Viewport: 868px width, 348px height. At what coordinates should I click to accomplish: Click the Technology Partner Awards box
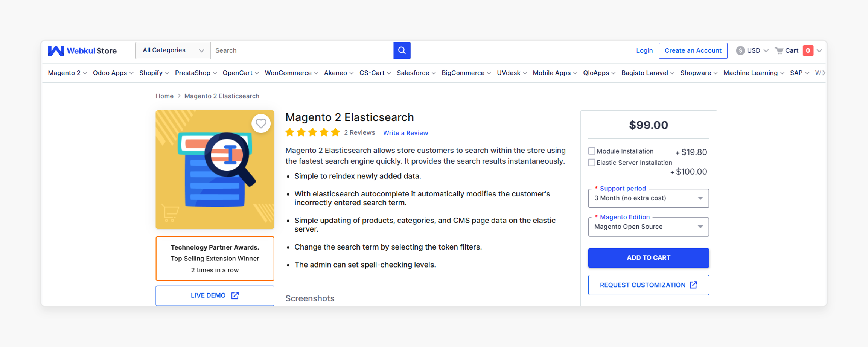(x=215, y=258)
